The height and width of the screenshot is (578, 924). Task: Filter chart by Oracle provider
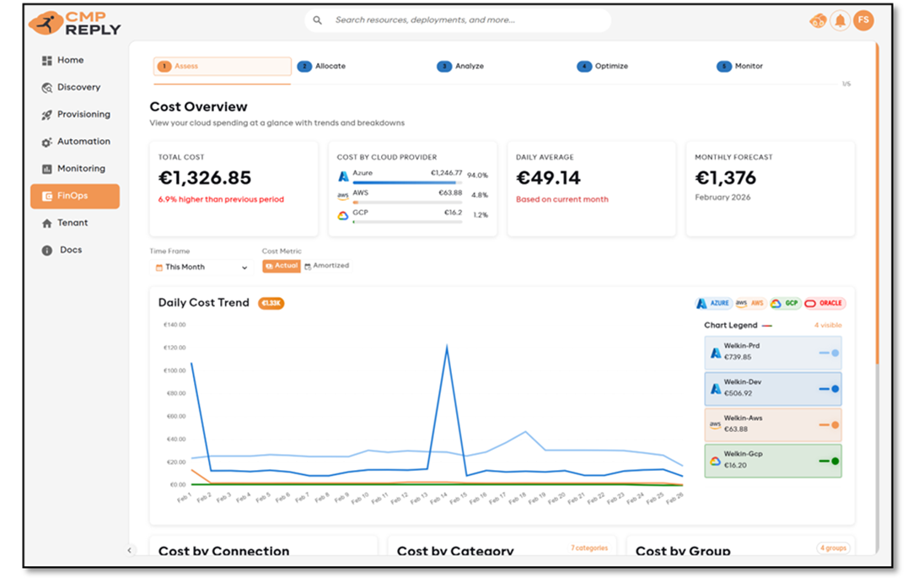824,304
